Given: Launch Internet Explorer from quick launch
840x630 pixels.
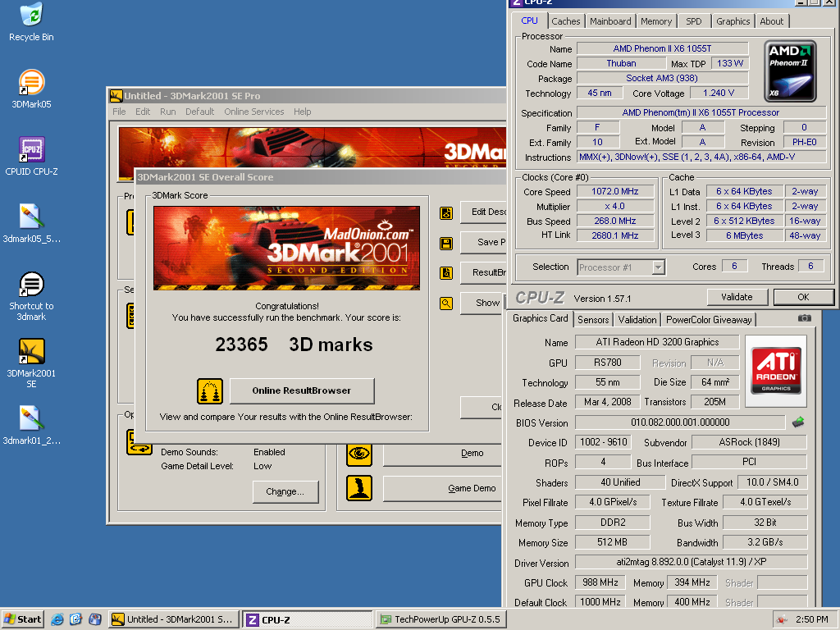Looking at the screenshot, I should 57,620.
